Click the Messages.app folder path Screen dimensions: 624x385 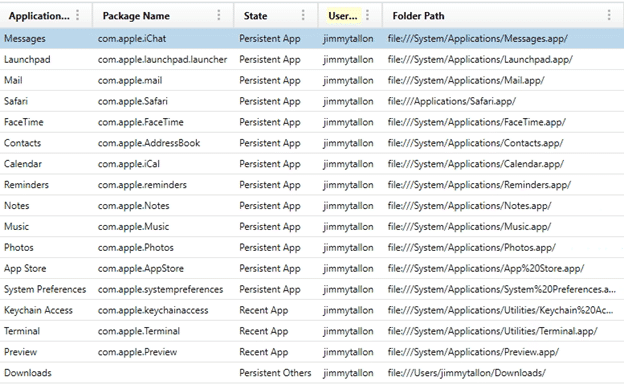coord(478,39)
